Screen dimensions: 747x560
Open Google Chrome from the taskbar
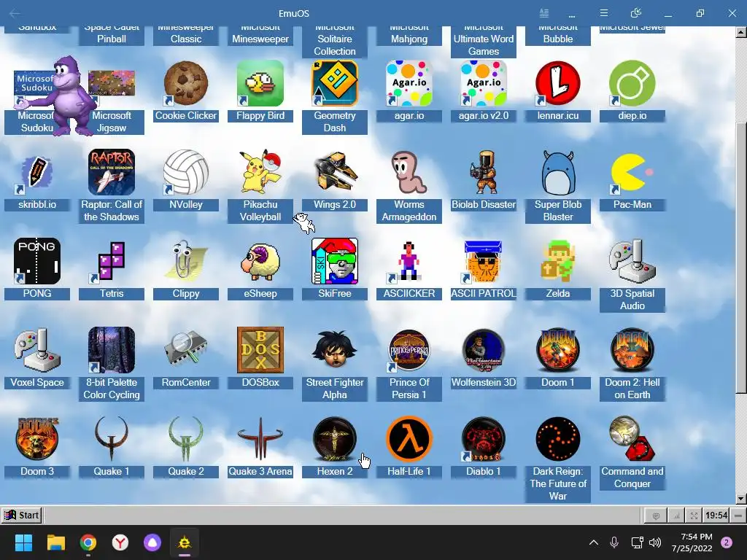tap(88, 542)
